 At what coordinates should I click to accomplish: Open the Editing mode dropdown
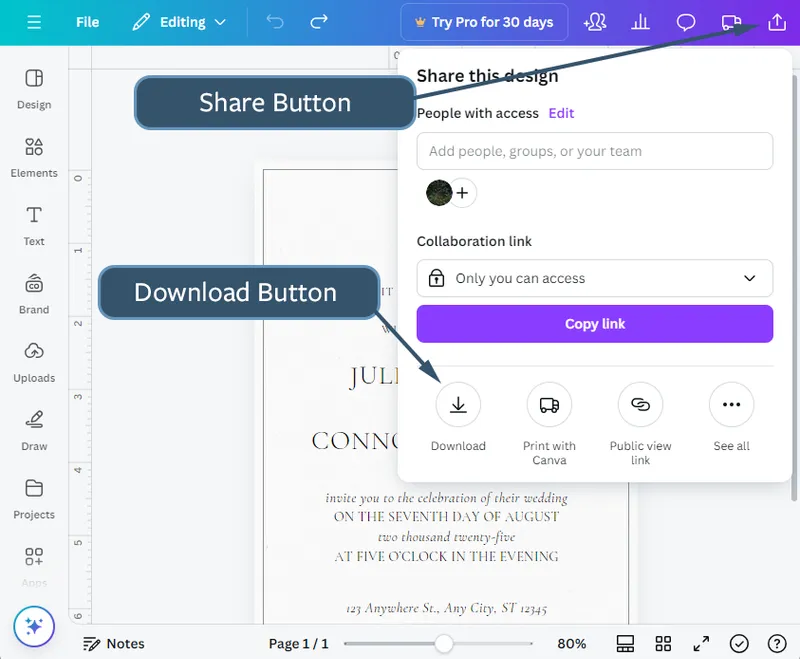pos(180,21)
